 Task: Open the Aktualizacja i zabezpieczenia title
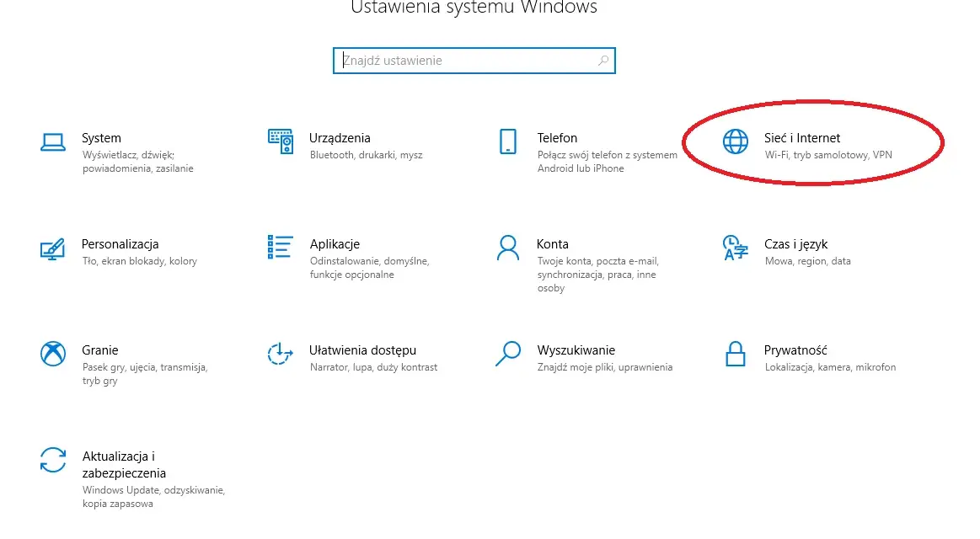(x=125, y=465)
